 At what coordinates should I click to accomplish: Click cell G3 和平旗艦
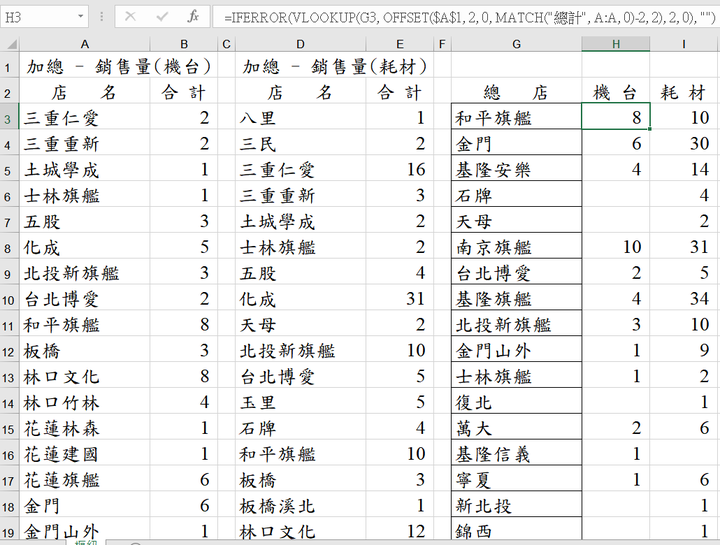(517, 118)
